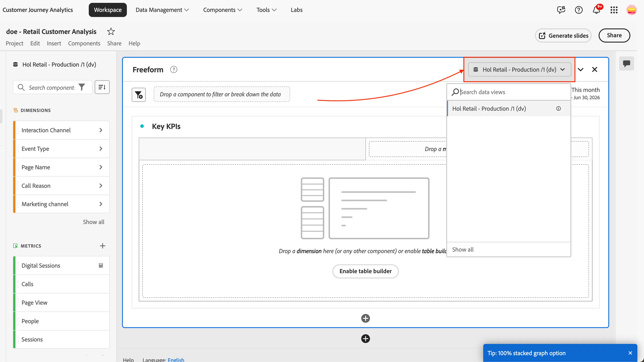Favorite the project with star icon
The width and height of the screenshot is (644, 362).
[111, 32]
